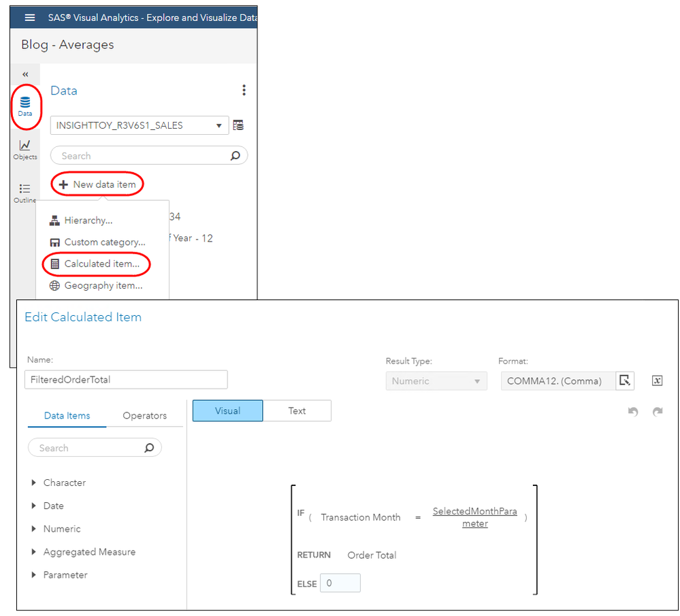The image size is (680, 616).
Task: Open the Data pane icon
Action: [x=25, y=107]
